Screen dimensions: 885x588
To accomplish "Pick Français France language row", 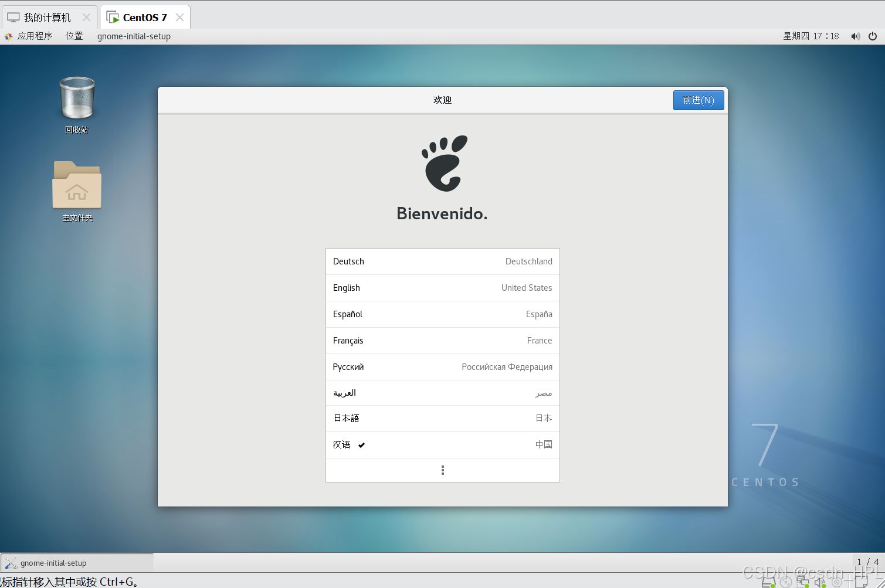I will coord(443,341).
